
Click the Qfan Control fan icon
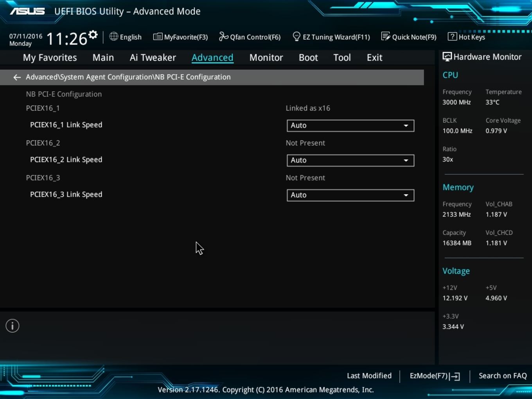point(223,36)
